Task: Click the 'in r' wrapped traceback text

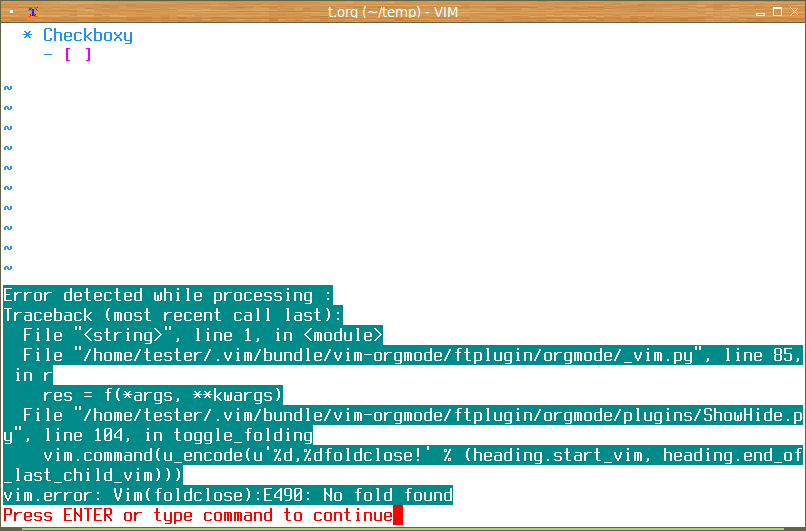Action: tap(33, 375)
